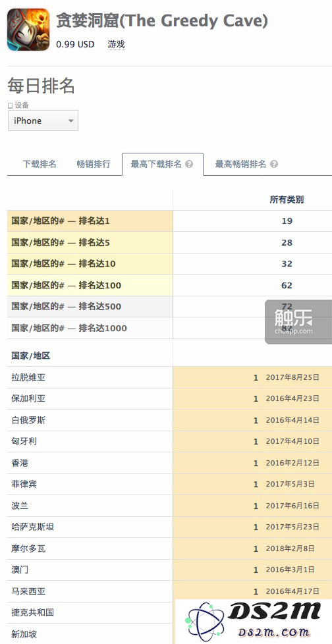Select the 排名达1 row label
The width and height of the screenshot is (332, 644).
[61, 221]
